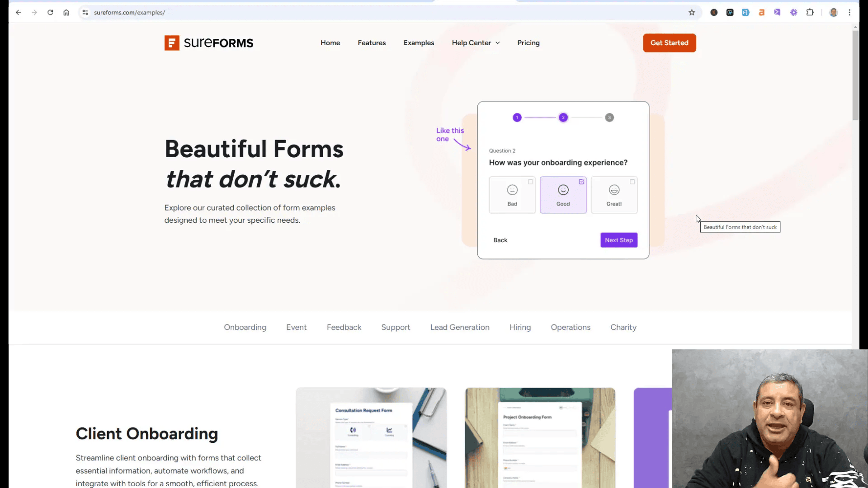The height and width of the screenshot is (488, 868).
Task: Click the browser refresh icon
Action: point(50,13)
